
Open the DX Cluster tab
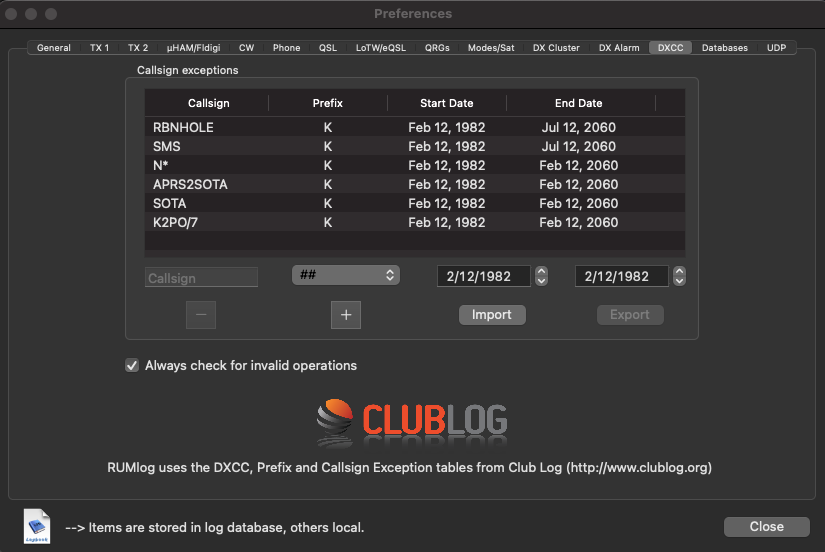point(556,48)
